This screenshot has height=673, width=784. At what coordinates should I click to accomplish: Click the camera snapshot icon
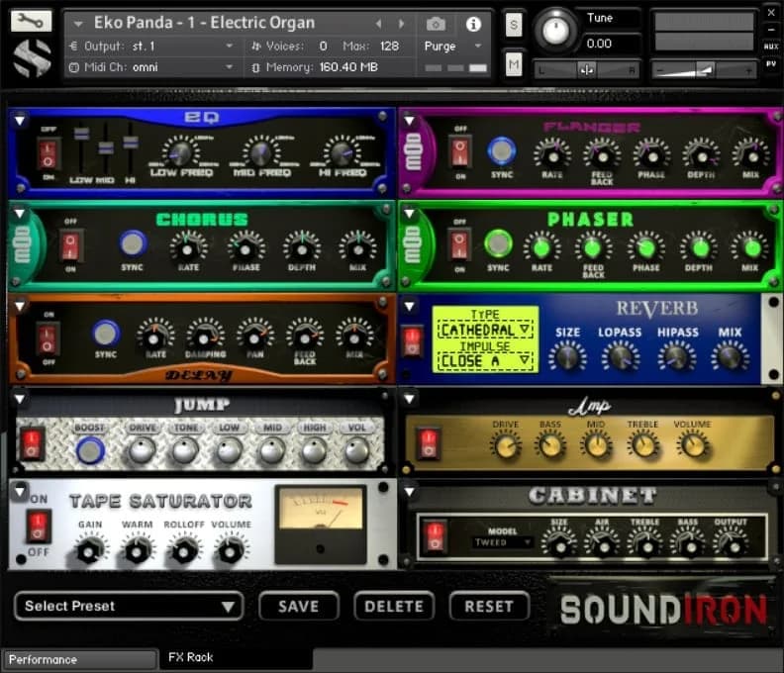(436, 24)
